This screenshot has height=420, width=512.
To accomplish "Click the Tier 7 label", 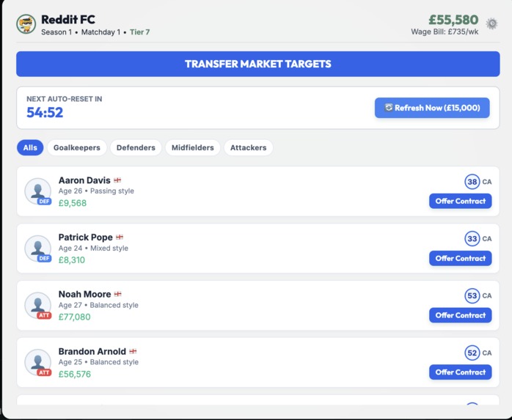I will pyautogui.click(x=140, y=32).
